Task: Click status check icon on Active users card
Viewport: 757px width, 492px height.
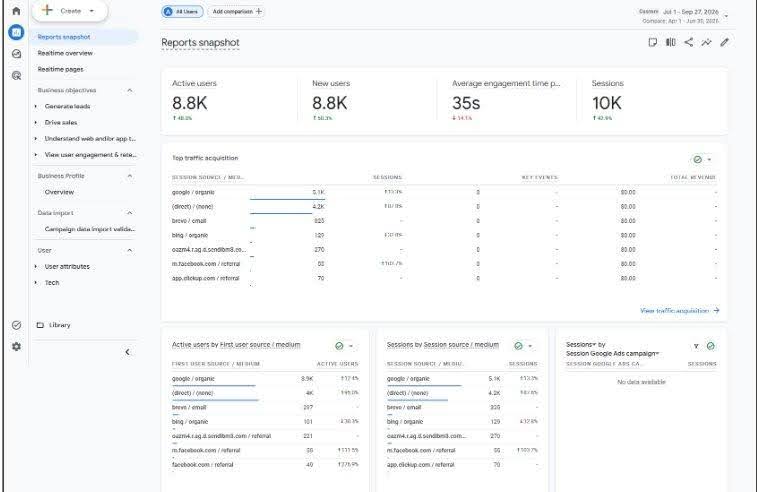Action: coord(339,346)
